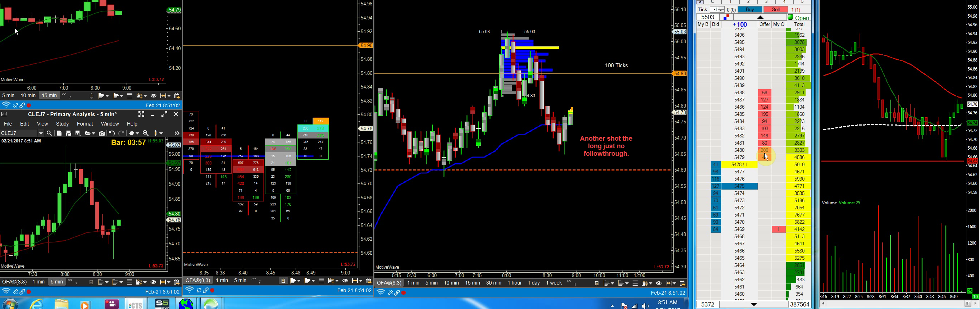Jump to date in the 1 hour chart
Viewport: 980px width, 309px height.
pos(682,283)
